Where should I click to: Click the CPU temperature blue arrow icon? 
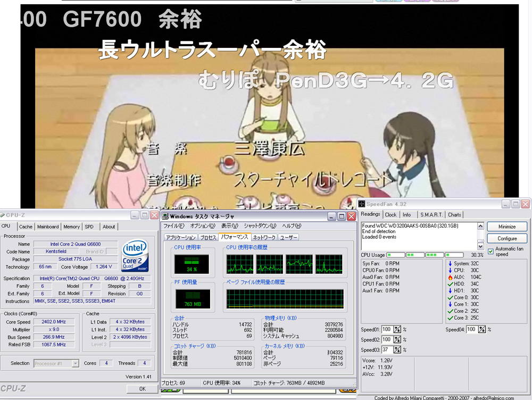450,270
